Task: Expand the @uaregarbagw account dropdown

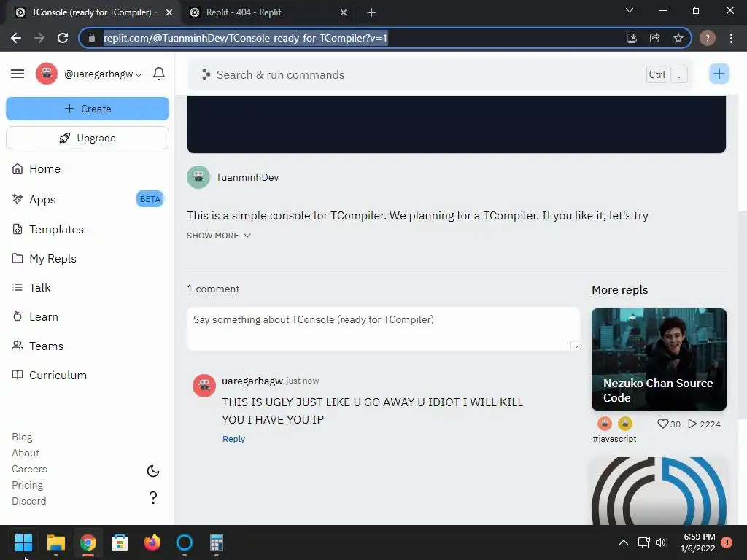Action: [x=103, y=74]
